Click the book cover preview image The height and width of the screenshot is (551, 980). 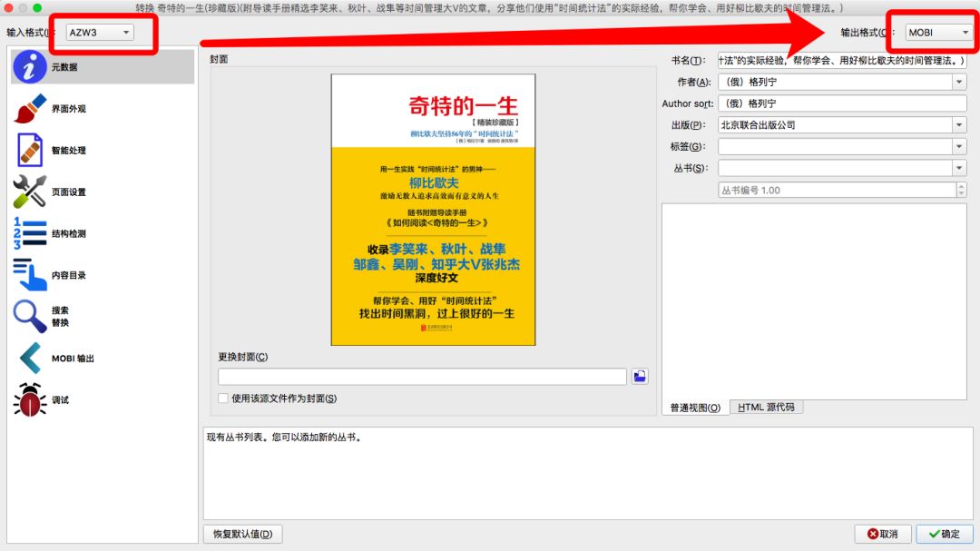[433, 210]
